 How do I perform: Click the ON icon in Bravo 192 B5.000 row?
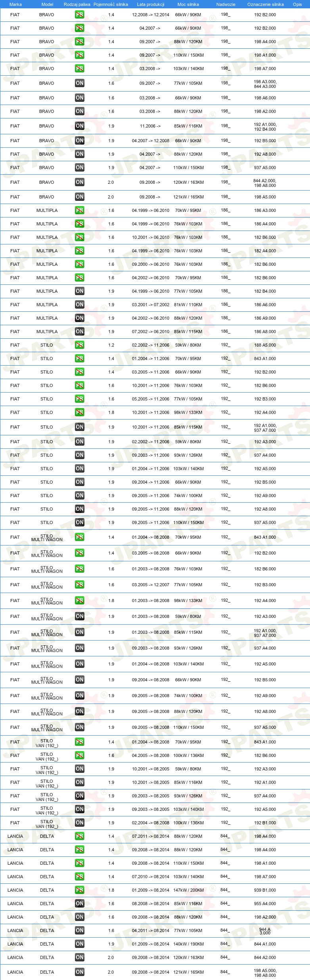(79, 141)
